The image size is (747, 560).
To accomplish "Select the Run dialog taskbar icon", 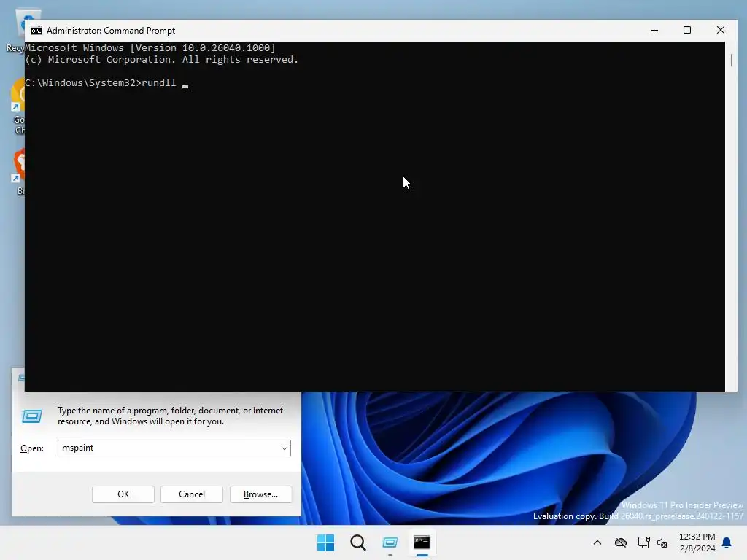I will pyautogui.click(x=390, y=542).
